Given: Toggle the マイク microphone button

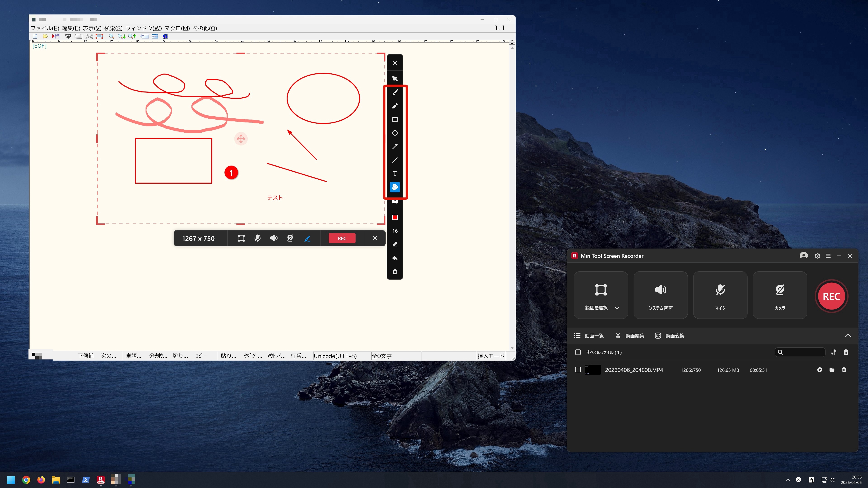Looking at the screenshot, I should (720, 295).
